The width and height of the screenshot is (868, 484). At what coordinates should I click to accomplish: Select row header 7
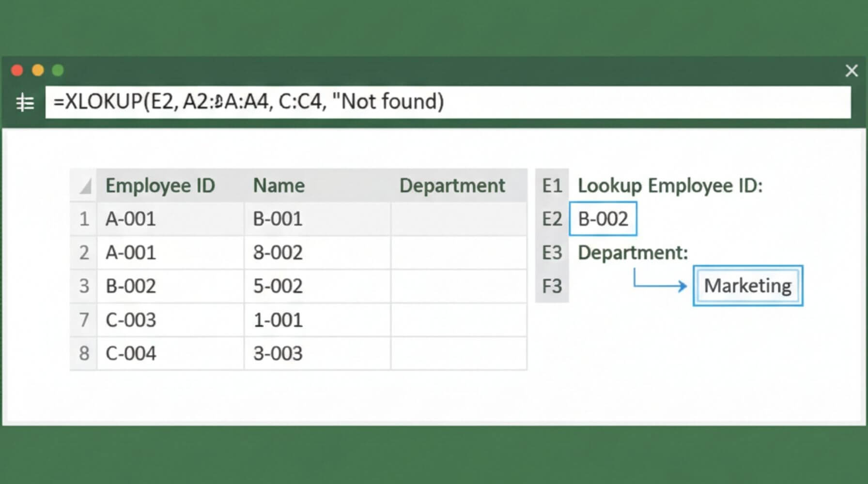coord(84,320)
